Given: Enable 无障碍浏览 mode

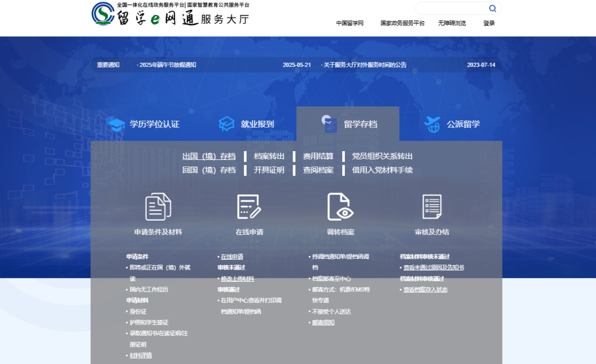Looking at the screenshot, I should click(451, 23).
